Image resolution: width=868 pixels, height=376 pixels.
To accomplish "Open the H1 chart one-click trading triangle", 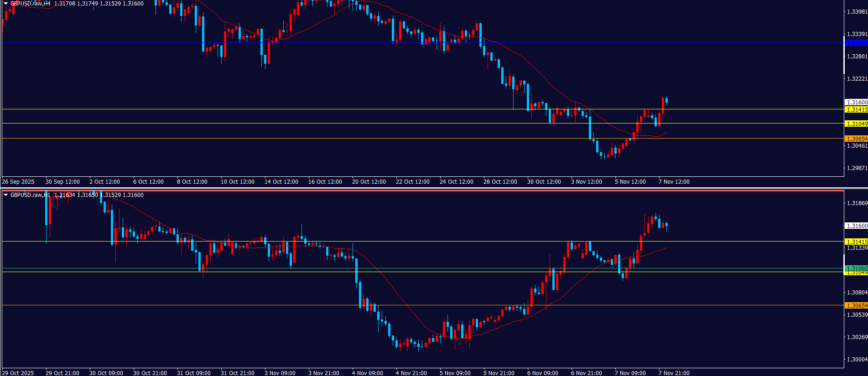I will click(x=5, y=195).
